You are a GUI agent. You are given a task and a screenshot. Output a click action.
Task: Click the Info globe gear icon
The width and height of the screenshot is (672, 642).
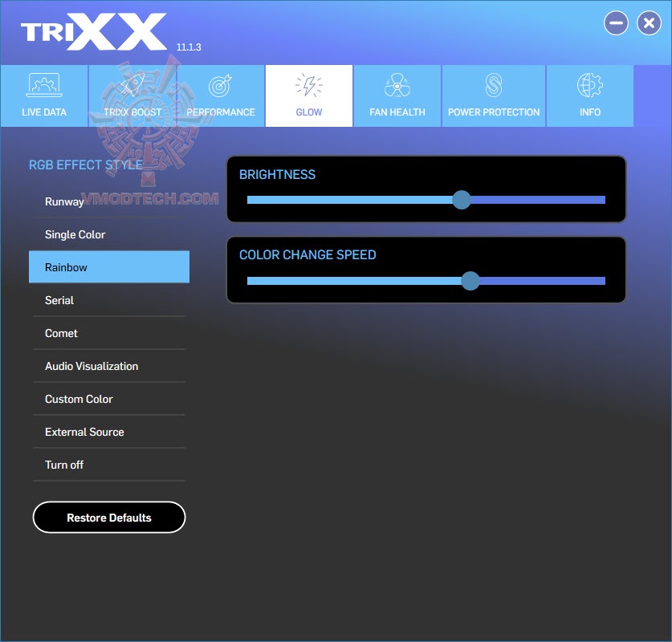click(x=590, y=85)
